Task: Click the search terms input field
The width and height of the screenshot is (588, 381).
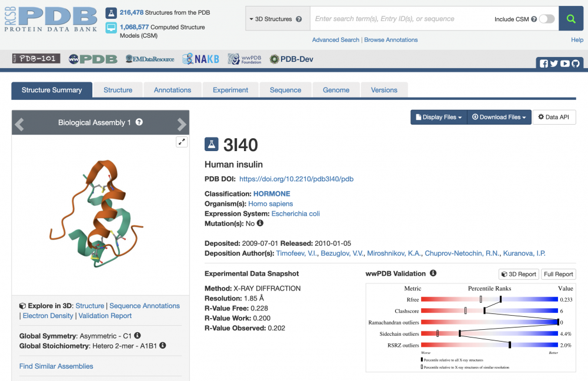Action: click(x=400, y=19)
